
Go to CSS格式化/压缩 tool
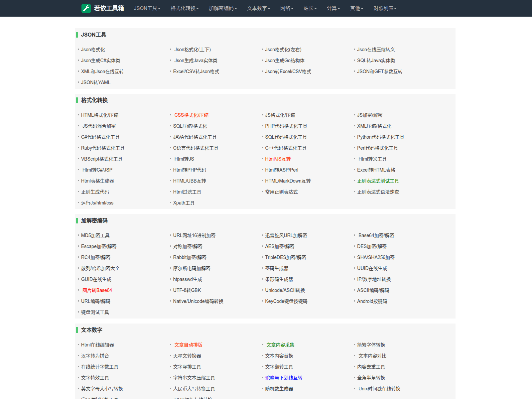(191, 115)
